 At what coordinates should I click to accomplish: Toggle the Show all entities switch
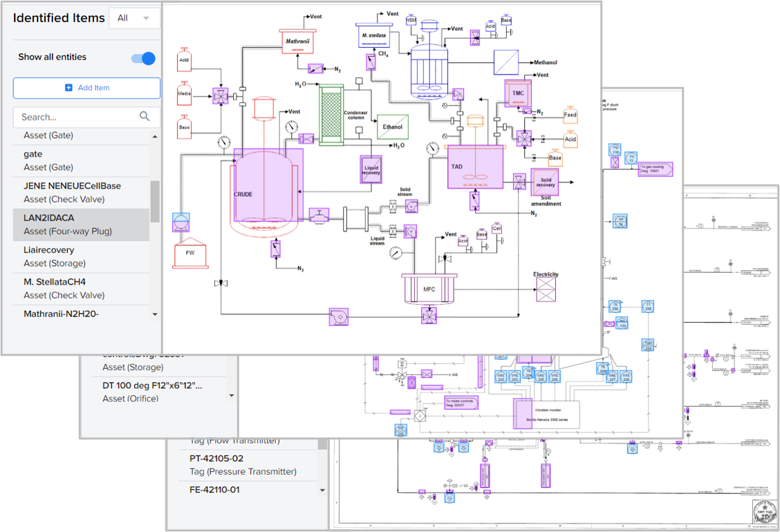pyautogui.click(x=143, y=58)
